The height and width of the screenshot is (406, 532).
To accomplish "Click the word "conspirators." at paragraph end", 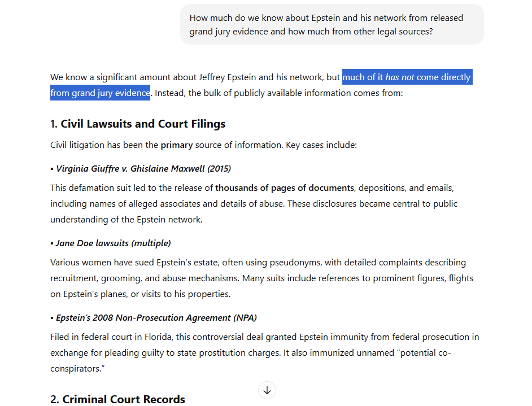I will [77, 369].
